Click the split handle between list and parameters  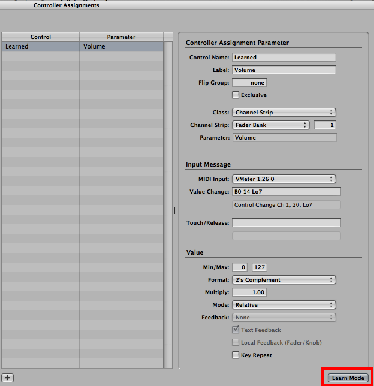pyautogui.click(x=175, y=210)
